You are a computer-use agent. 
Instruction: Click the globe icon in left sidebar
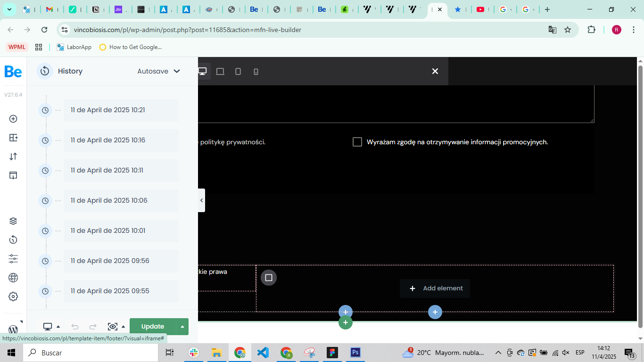(x=13, y=278)
